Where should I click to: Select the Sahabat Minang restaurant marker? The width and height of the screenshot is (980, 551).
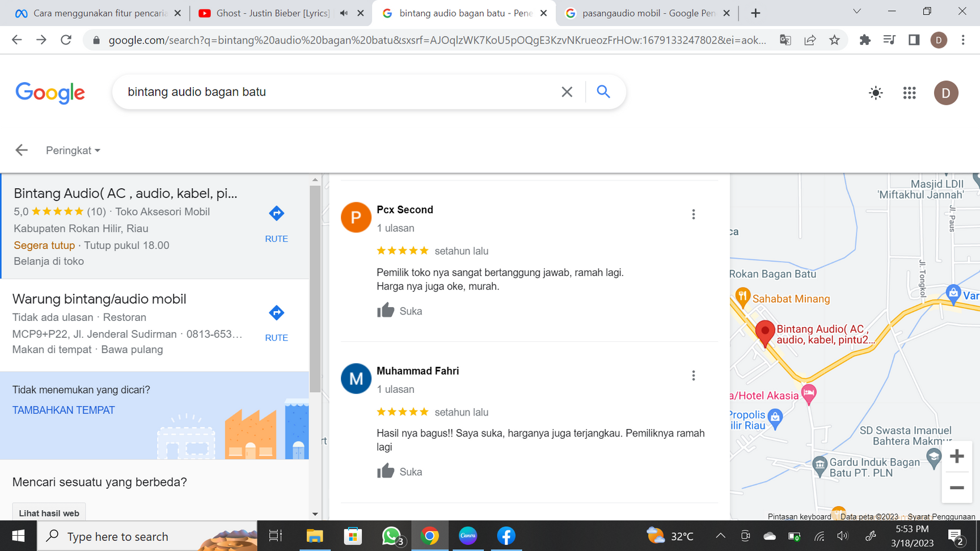click(742, 296)
